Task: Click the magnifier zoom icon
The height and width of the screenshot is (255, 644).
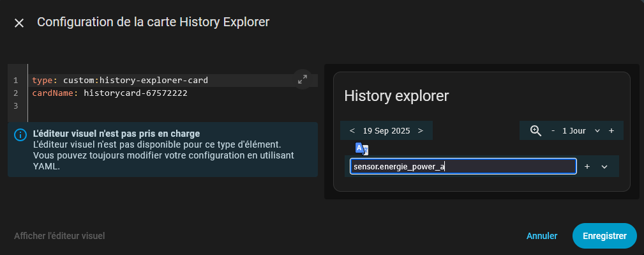Action: click(x=535, y=130)
